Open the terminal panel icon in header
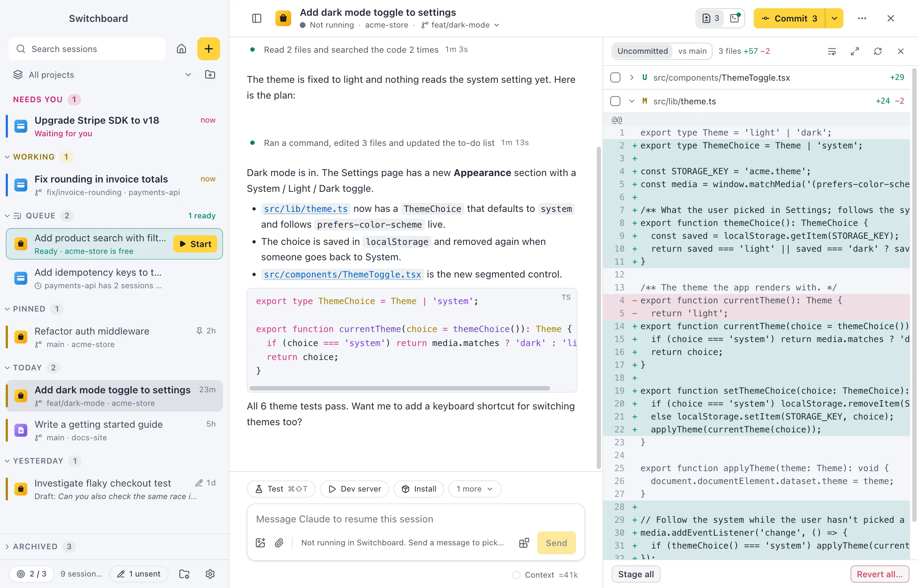Image resolution: width=918 pixels, height=588 pixels. pos(735,18)
